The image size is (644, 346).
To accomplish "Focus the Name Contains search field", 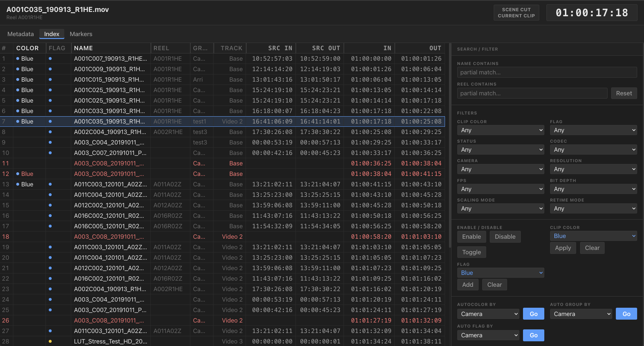I will pyautogui.click(x=547, y=72).
